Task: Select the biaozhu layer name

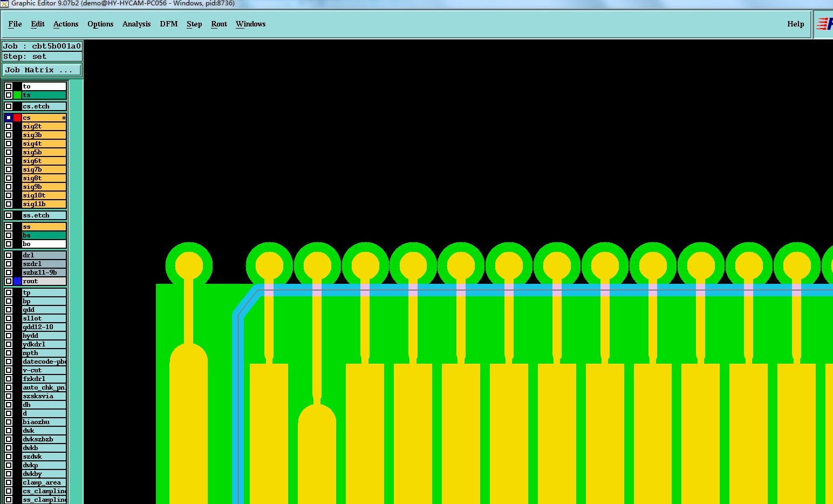Action: 44,422
